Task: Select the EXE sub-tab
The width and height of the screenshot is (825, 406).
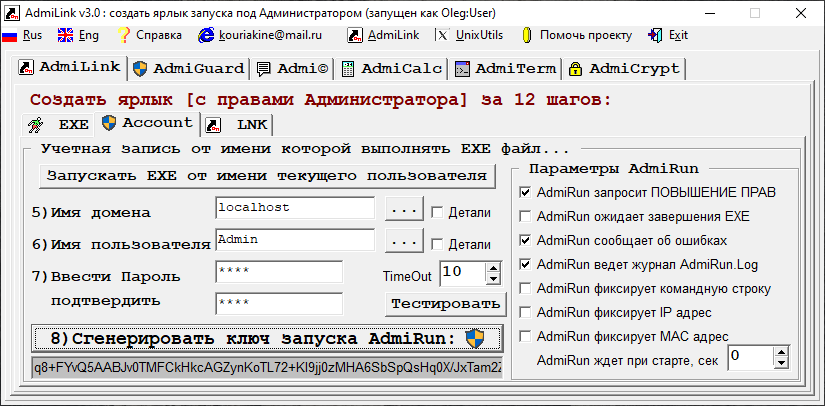Action: click(58, 125)
